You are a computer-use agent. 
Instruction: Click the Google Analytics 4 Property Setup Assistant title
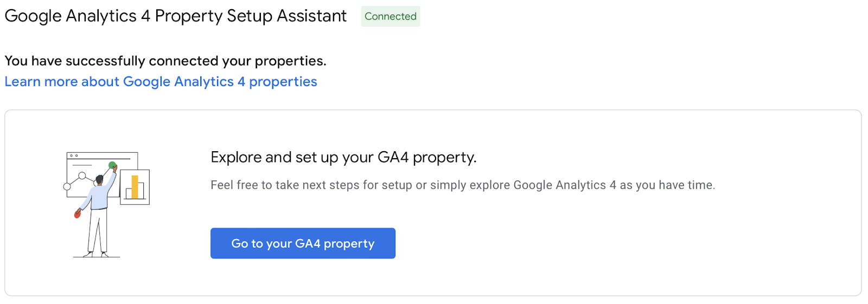click(175, 16)
